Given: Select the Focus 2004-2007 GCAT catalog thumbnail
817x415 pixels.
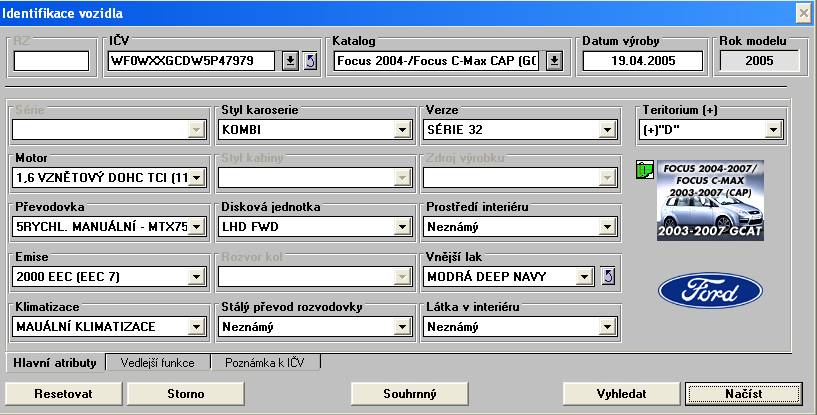Looking at the screenshot, I should click(710, 200).
